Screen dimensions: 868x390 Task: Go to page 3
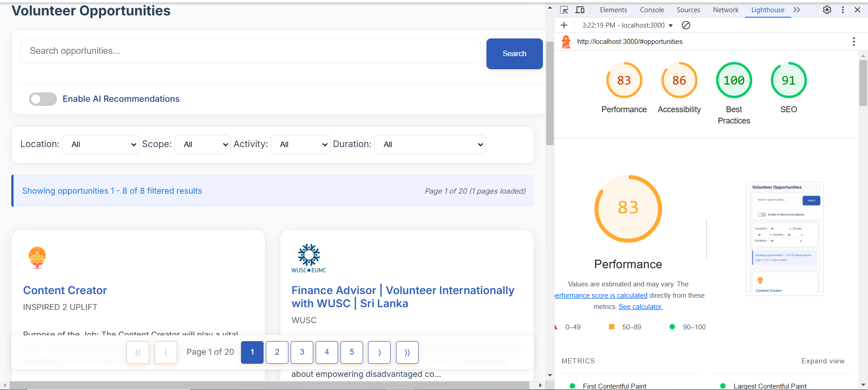(x=302, y=352)
